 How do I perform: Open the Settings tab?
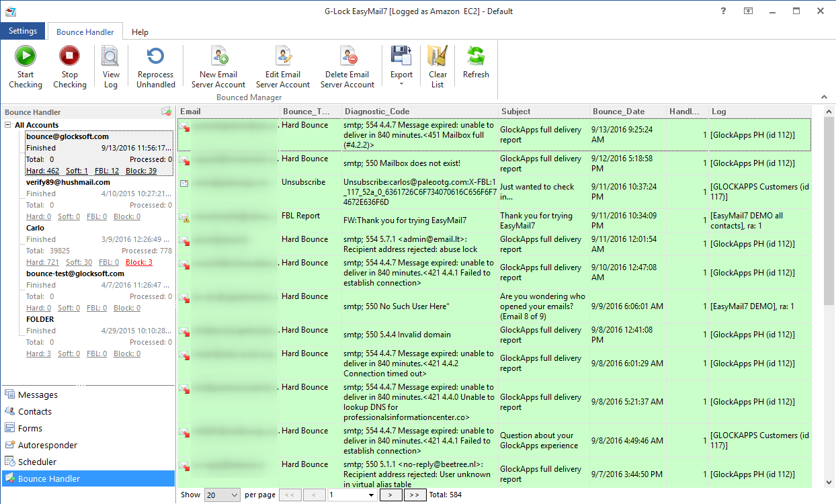tap(23, 31)
